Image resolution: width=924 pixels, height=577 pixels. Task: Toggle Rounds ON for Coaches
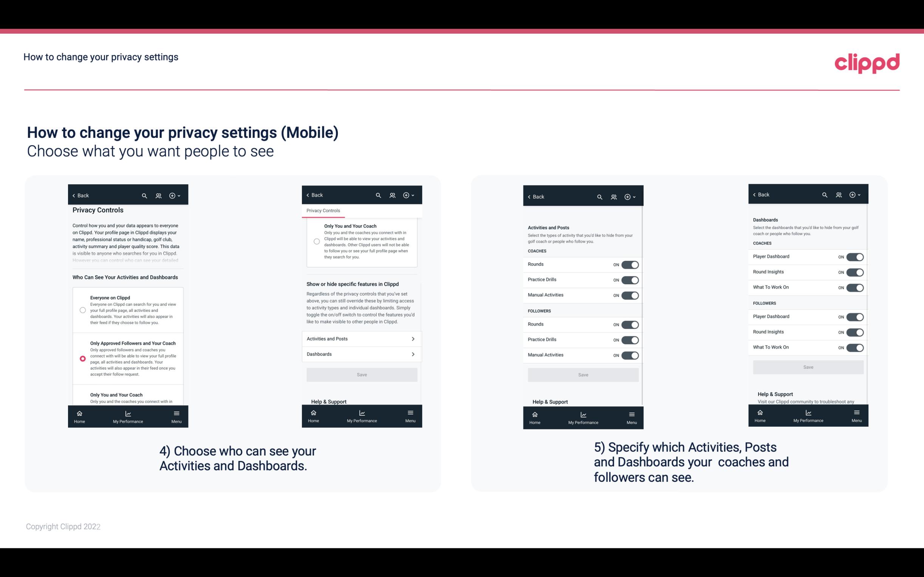628,265
